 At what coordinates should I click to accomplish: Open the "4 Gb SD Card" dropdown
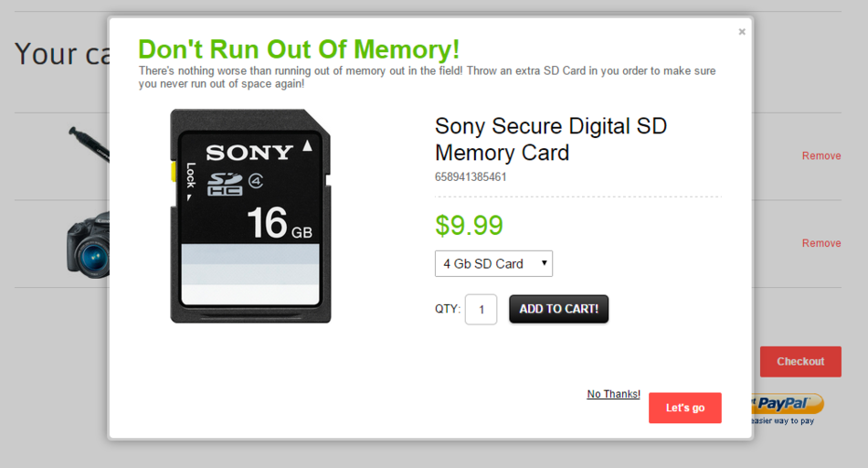point(493,263)
